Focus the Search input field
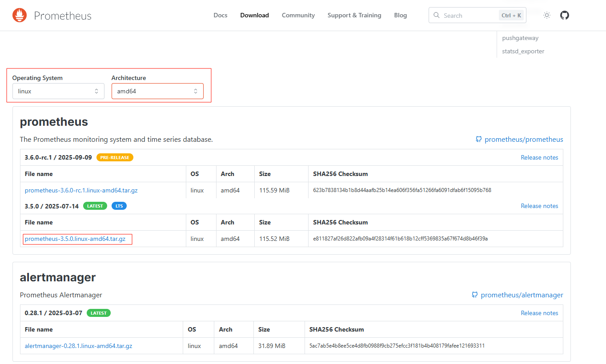The height and width of the screenshot is (364, 606). (x=478, y=15)
